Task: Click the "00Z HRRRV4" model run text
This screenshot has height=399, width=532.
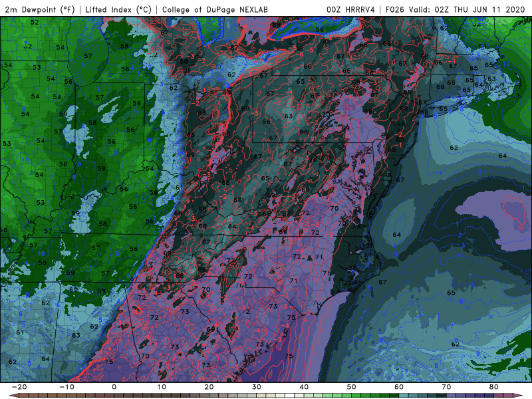Action: (x=351, y=9)
